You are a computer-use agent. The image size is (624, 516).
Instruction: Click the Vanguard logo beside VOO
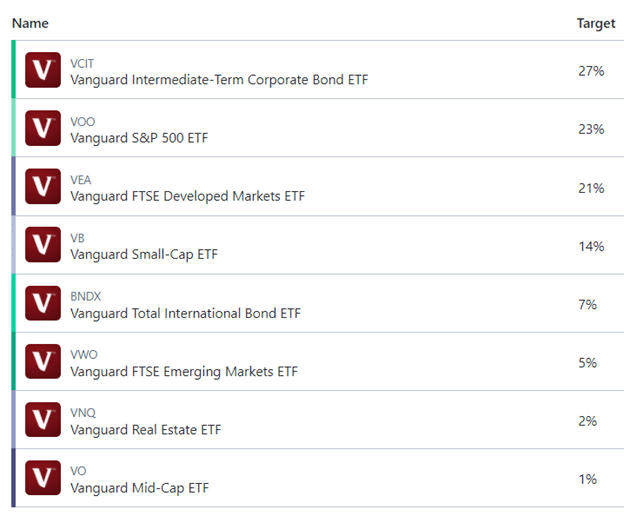[x=43, y=128]
